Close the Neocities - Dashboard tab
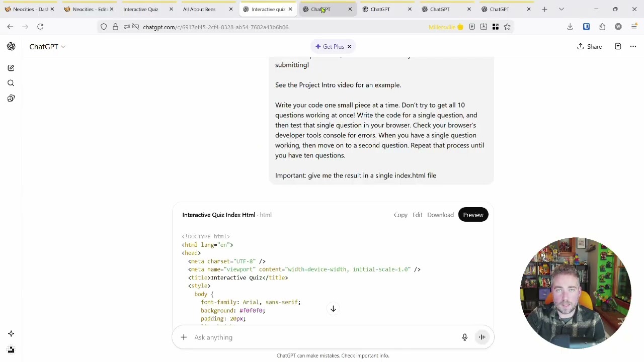The image size is (644, 362). click(52, 9)
